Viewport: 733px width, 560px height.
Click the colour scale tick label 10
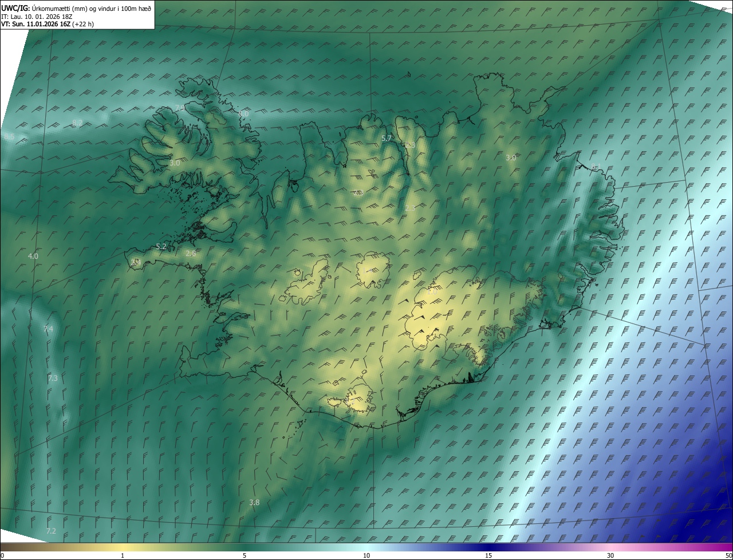click(x=366, y=555)
